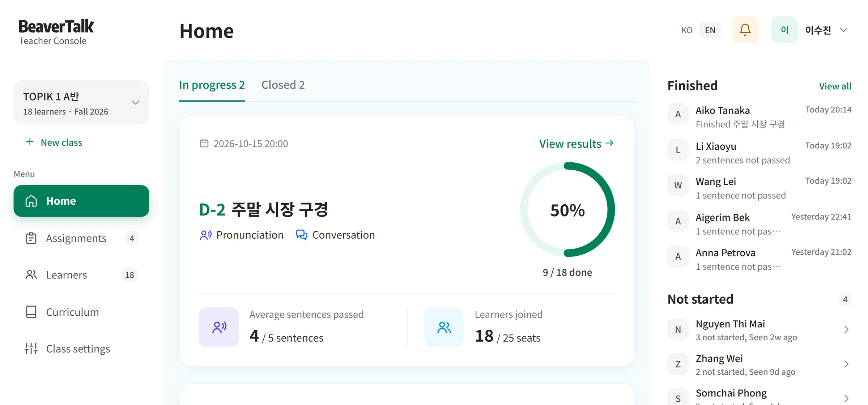Open the D-2 주말 시장 구경 assignment title
Screen dimensions: 868x405
pos(264,210)
